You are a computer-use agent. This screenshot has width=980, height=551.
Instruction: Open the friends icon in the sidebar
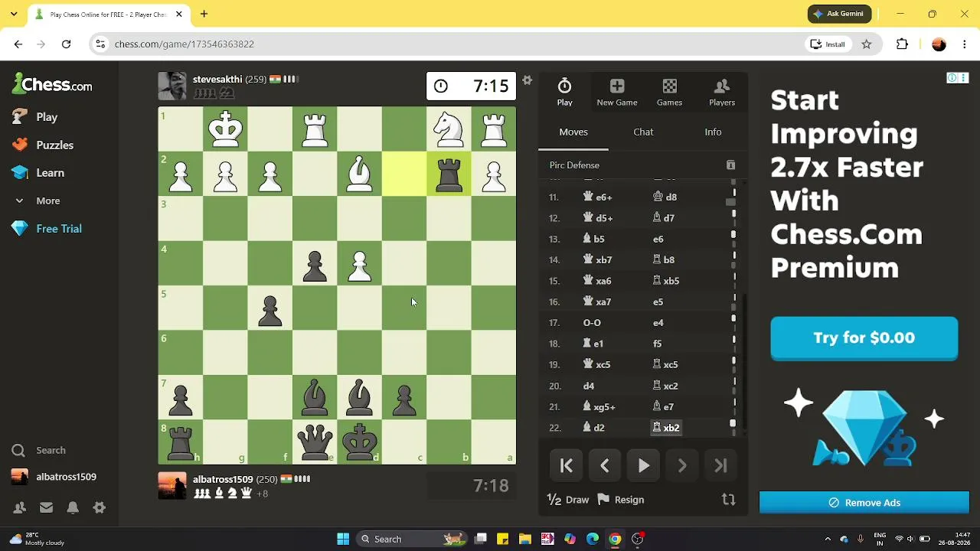[20, 507]
